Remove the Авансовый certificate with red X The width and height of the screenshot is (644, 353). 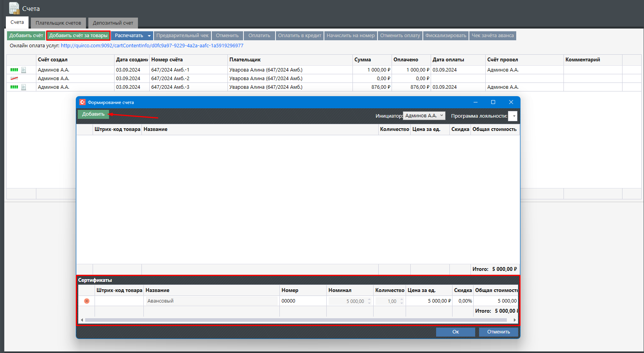click(x=87, y=301)
